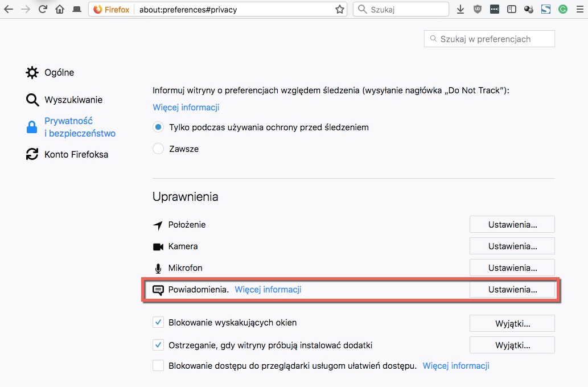This screenshot has width=588, height=387.
Task: Click the Wyszukiwanie magnifier icon
Action: pos(32,100)
